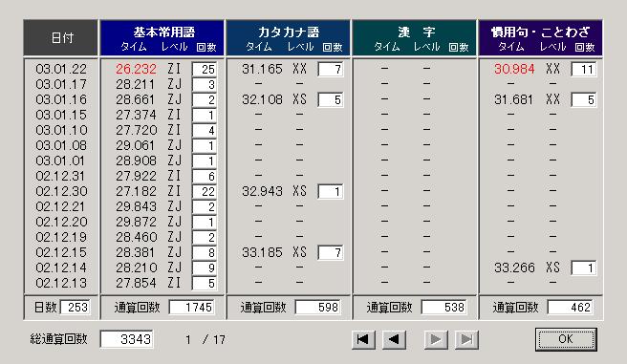The height and width of the screenshot is (364, 627).
Task: Click the 基本常用語 count box 4 for 03.01.10
Action: [x=205, y=130]
